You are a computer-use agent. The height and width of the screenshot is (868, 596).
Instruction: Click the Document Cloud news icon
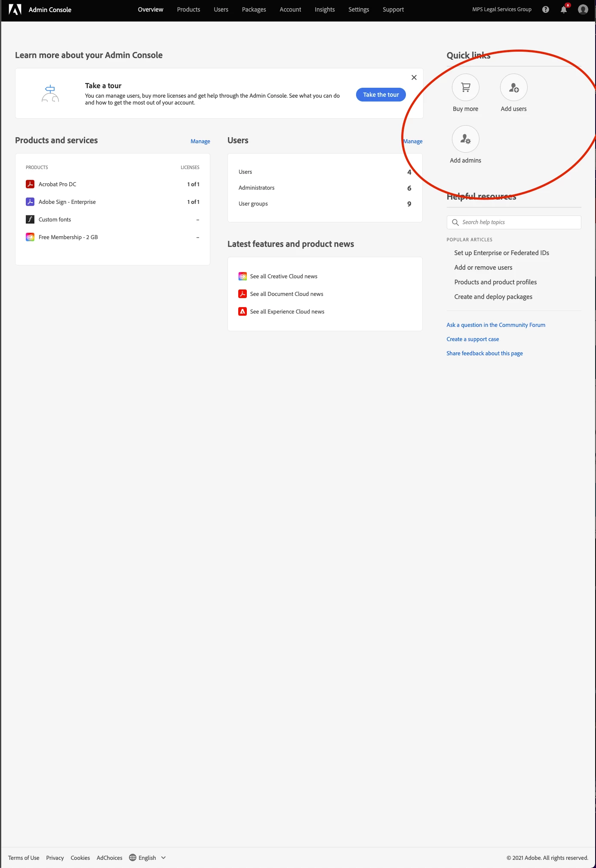(243, 294)
